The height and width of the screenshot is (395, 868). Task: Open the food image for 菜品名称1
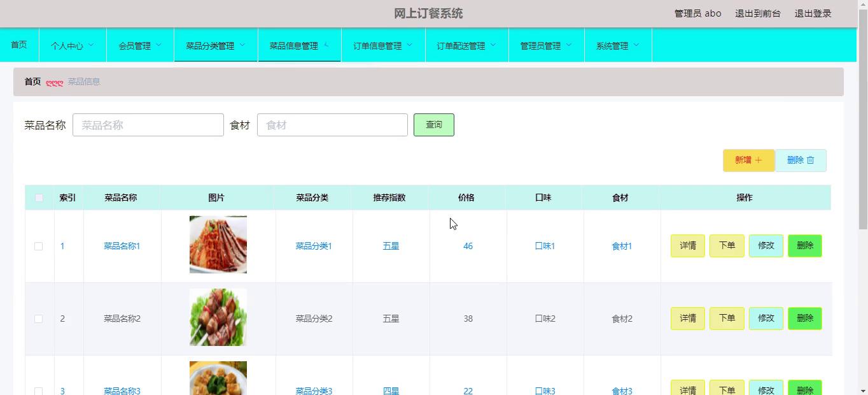(x=218, y=245)
